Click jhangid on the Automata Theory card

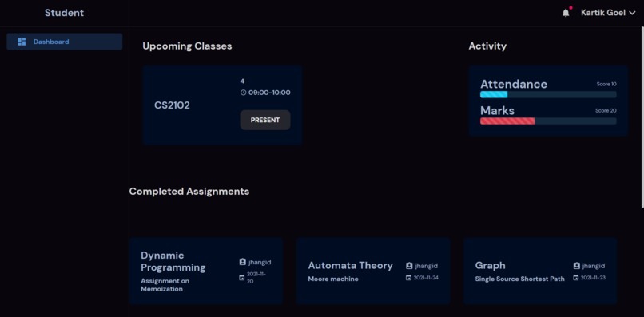coord(427,266)
